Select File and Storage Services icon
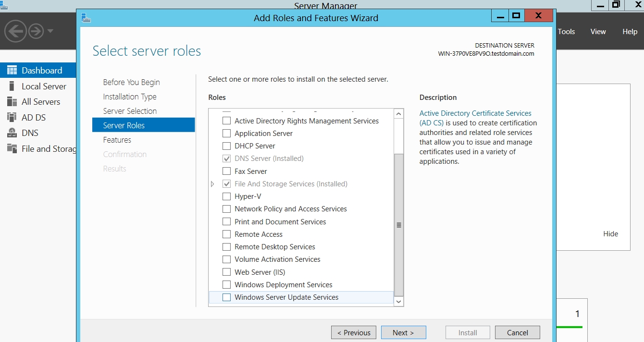 click(x=12, y=148)
